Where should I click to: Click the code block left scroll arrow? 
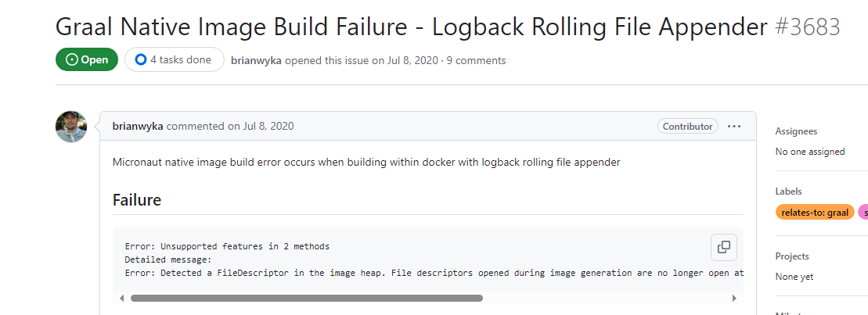click(122, 298)
